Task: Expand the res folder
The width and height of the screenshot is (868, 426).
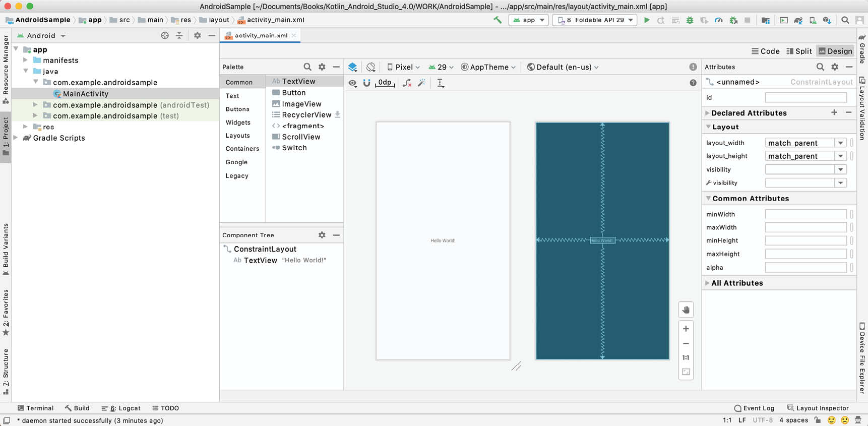Action: [26, 127]
